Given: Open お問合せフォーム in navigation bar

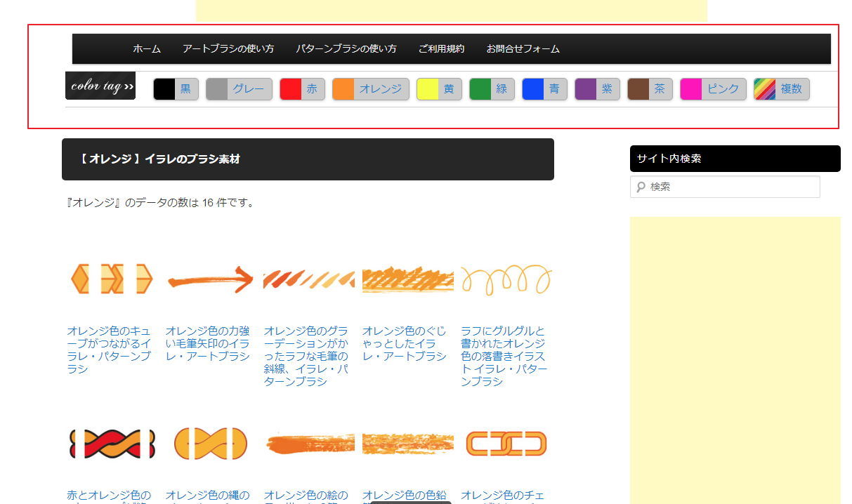Looking at the screenshot, I should [523, 49].
